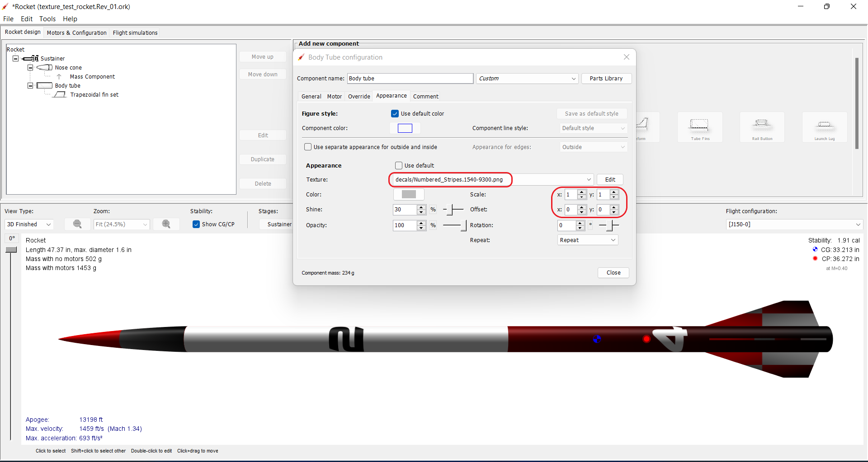Edit the Component name field
This screenshot has height=462, width=868.
410,78
